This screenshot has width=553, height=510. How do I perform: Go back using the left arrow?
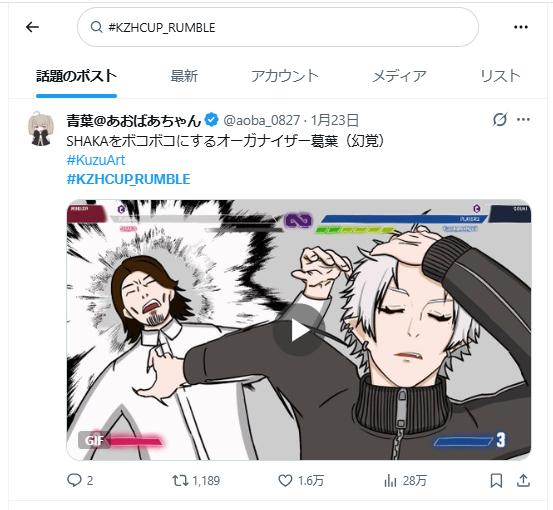32,27
